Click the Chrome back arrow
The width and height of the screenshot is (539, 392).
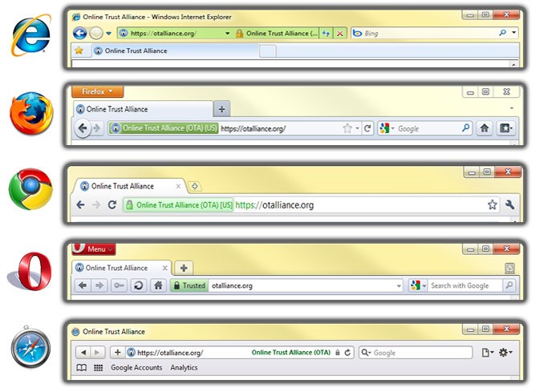pos(80,205)
